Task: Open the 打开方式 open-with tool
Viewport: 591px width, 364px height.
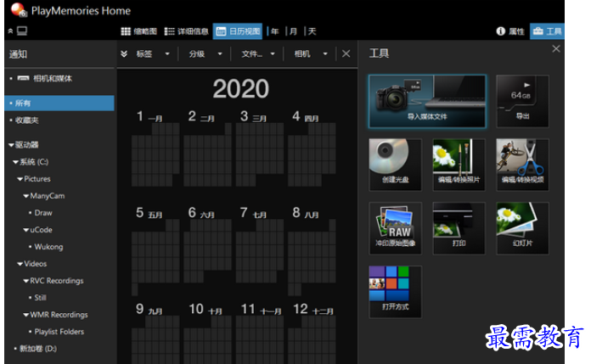Action: (395, 292)
